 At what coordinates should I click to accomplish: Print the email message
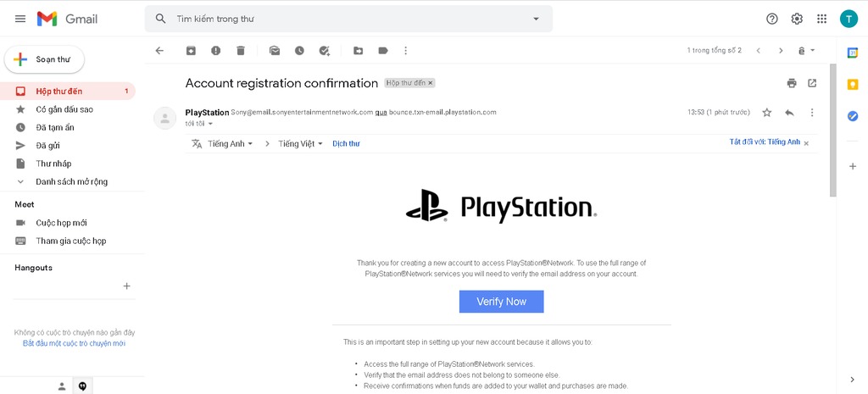pos(792,83)
